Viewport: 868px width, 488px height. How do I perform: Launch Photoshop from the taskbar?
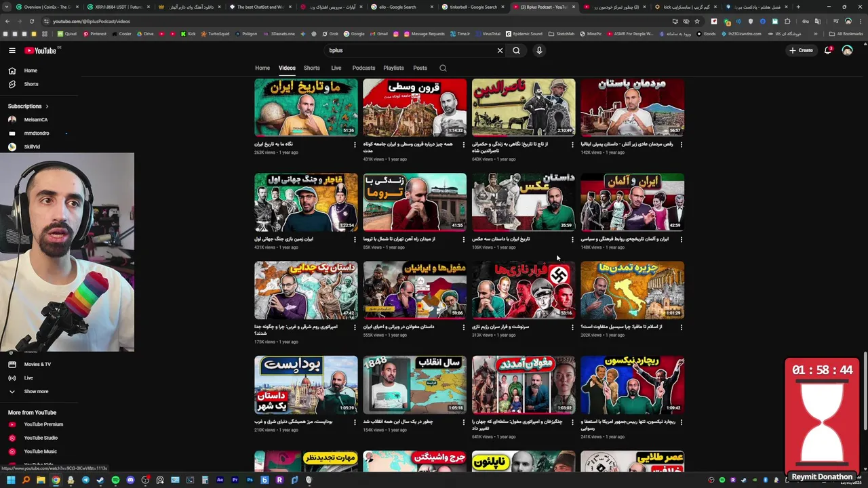click(250, 480)
